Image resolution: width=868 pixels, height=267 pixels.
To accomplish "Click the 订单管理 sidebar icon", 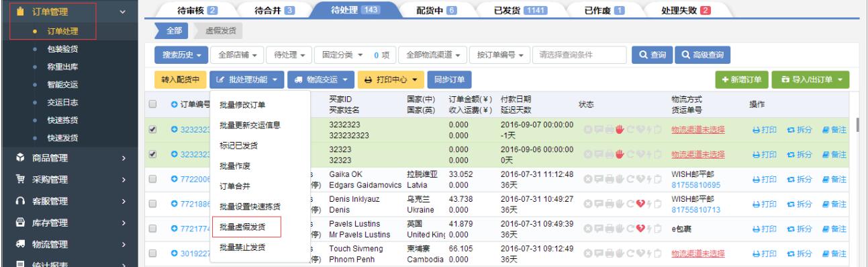I will [19, 11].
